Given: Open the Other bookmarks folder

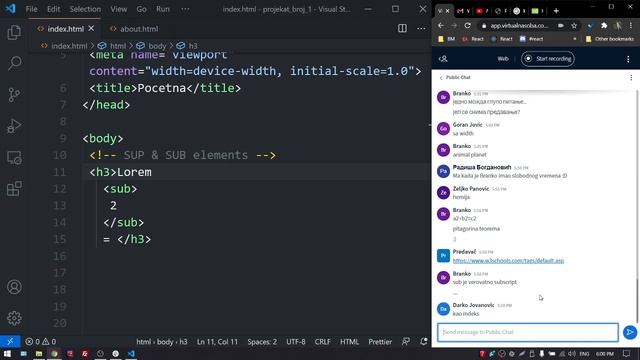Looking at the screenshot, I should coord(609,39).
